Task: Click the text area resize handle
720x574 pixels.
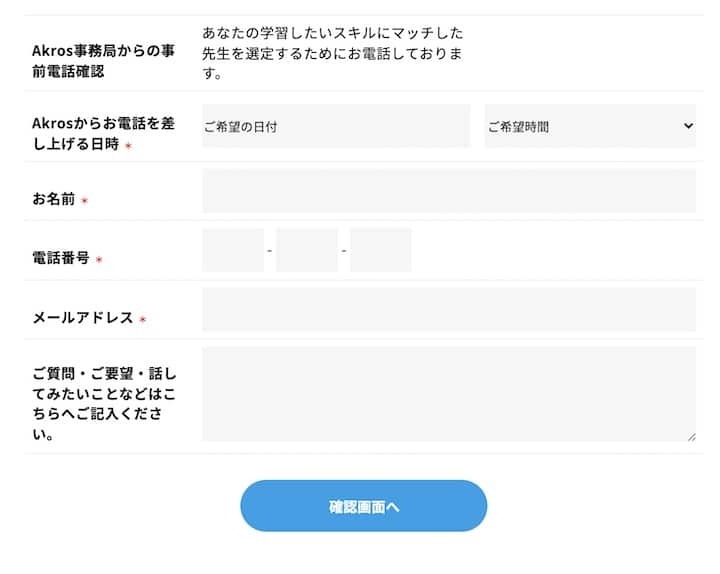Action: coord(691,436)
